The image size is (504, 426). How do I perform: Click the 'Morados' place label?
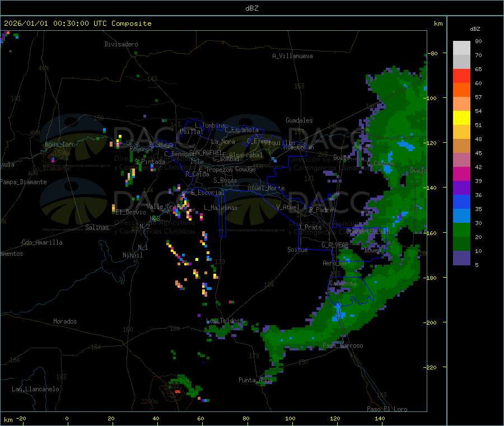coord(65,321)
